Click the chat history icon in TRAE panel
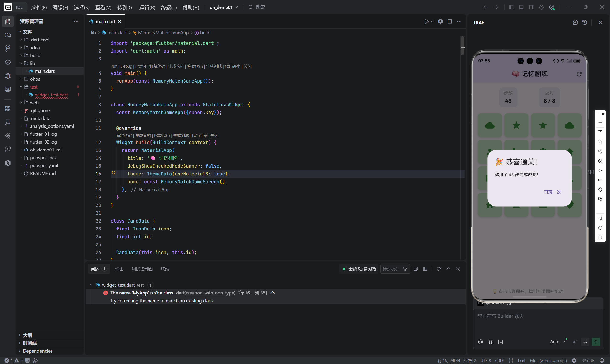 point(584,23)
